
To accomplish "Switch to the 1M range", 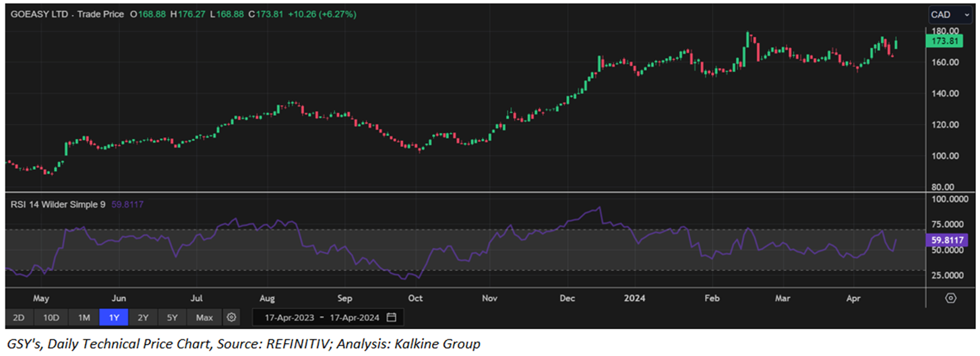I will pos(84,317).
